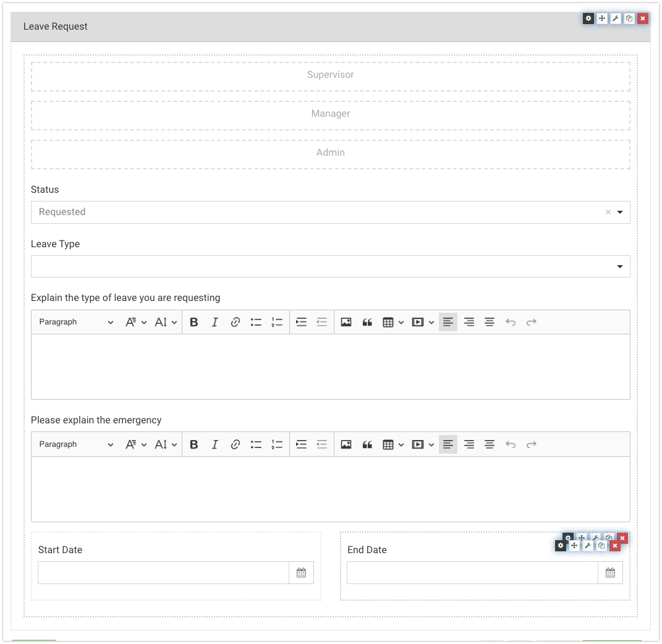Click the copy icon in Leave Request header
The width and height of the screenshot is (662, 644).
[629, 19]
